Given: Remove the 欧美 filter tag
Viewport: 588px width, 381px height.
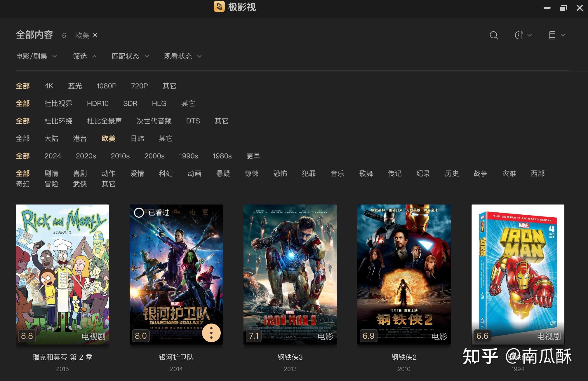Looking at the screenshot, I should click(x=95, y=35).
